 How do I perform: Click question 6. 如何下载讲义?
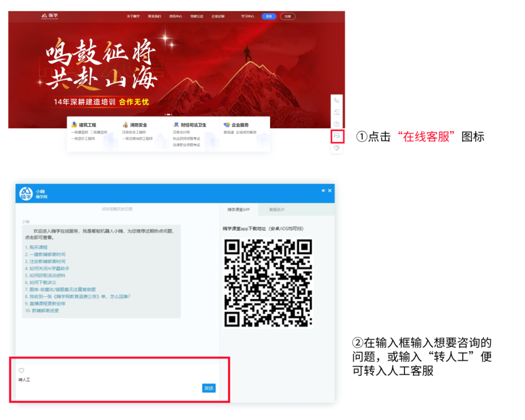[x=40, y=282]
